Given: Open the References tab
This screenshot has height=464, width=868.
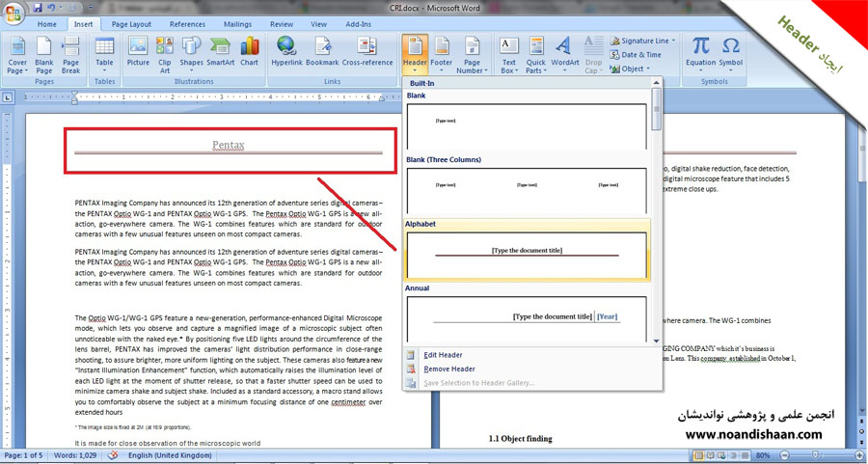Looking at the screenshot, I should click(x=187, y=24).
